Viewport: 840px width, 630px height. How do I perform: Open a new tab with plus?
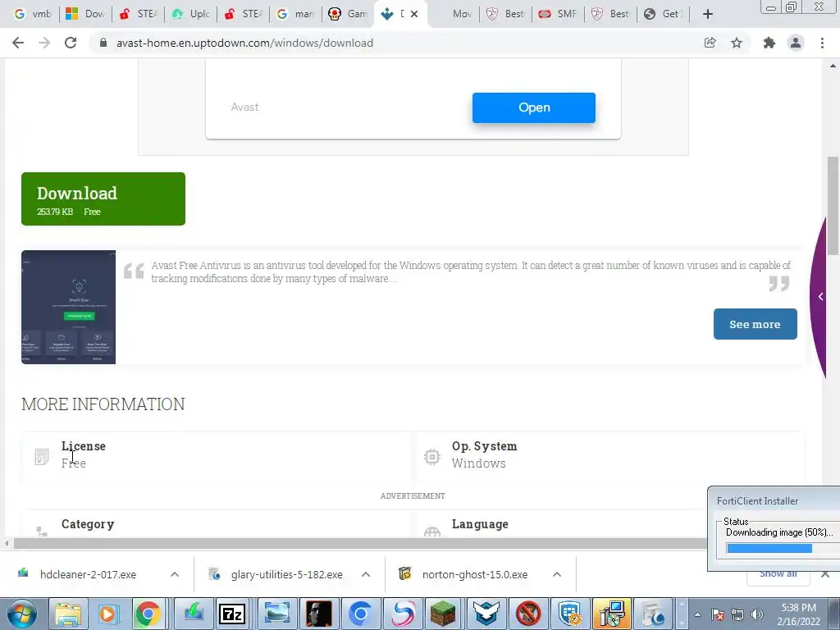pos(708,14)
